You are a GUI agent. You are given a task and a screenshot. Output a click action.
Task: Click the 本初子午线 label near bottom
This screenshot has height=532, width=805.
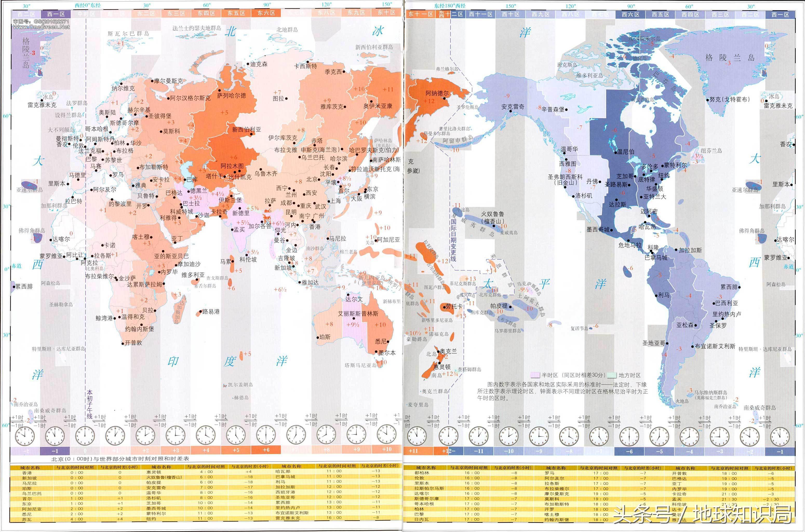click(x=89, y=404)
